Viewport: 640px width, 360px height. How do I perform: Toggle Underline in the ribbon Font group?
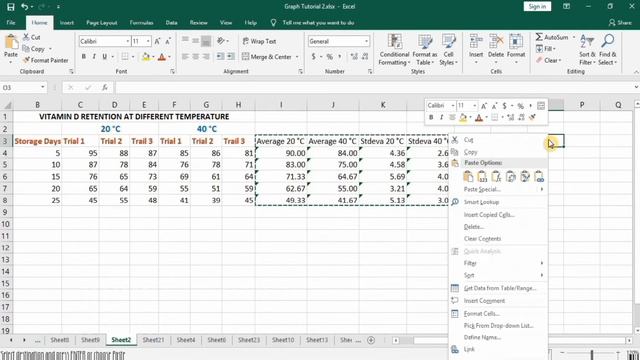(x=105, y=57)
